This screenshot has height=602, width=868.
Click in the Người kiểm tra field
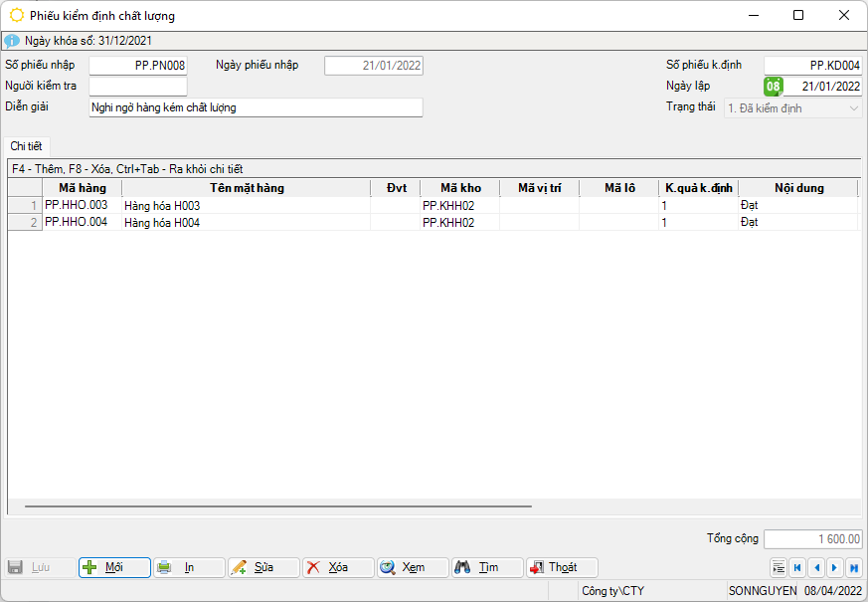point(138,87)
